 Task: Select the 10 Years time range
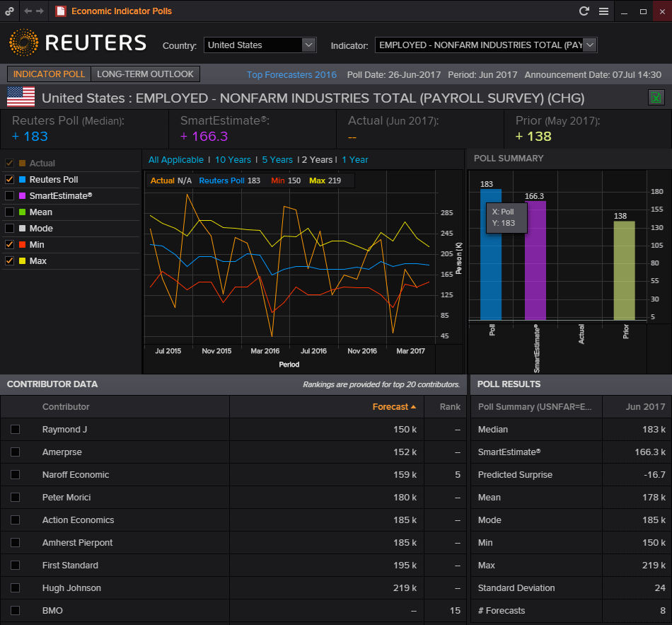[233, 159]
